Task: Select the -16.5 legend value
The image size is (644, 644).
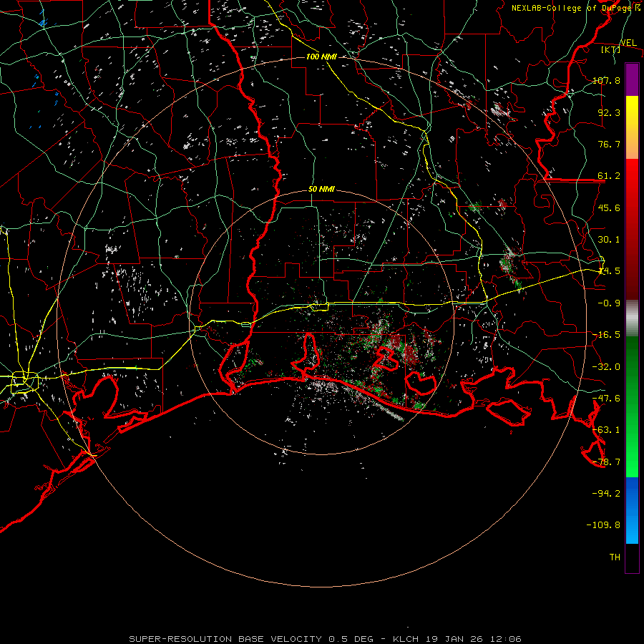Action: tap(606, 335)
